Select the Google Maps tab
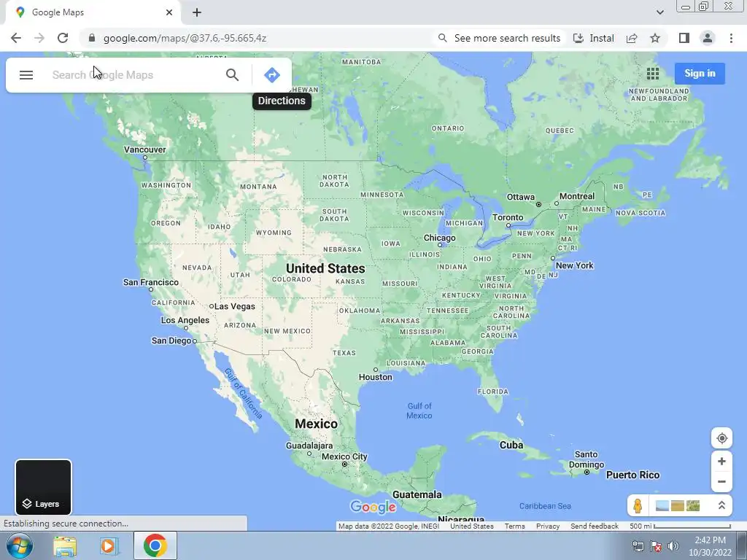Screen dimensions: 747x560 93,12
